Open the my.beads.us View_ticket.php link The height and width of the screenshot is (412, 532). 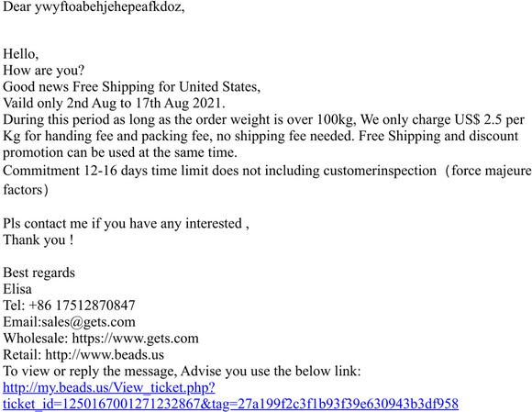click(109, 387)
